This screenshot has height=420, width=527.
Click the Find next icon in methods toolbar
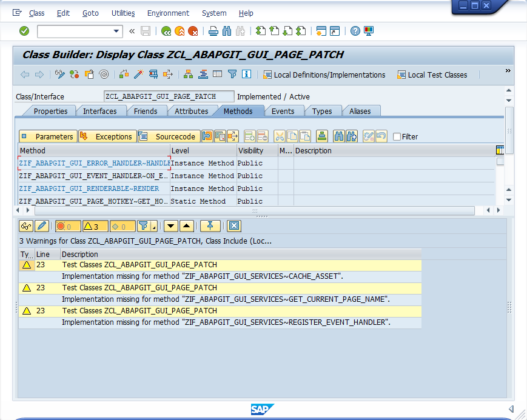[x=352, y=136]
